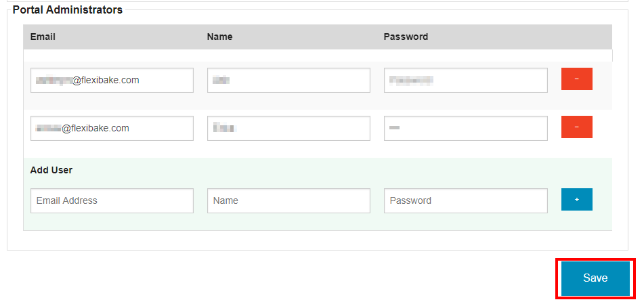Focus the Email Address field under Add User
The width and height of the screenshot is (644, 302).
[x=112, y=200]
